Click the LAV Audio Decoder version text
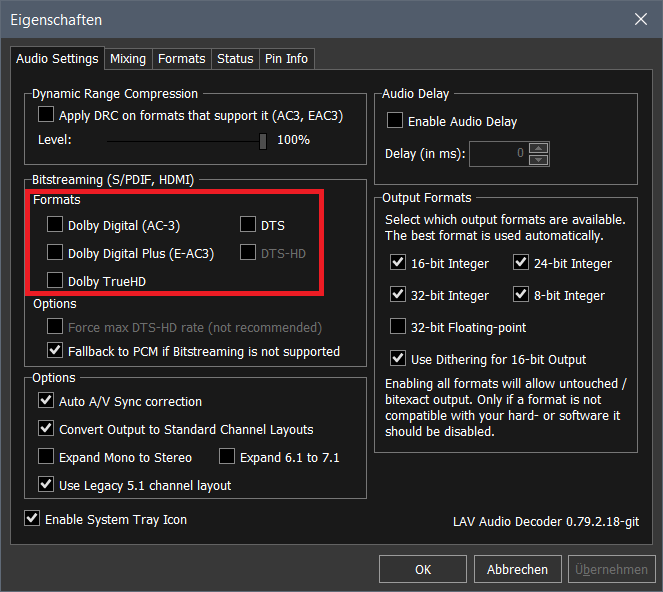 point(546,522)
